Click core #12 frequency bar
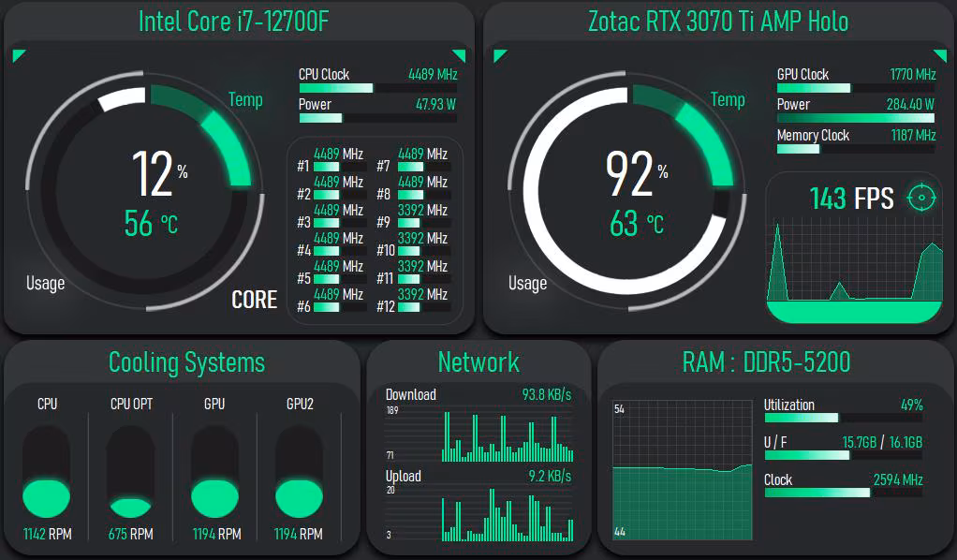This screenshot has height=560, width=957. [x=424, y=307]
